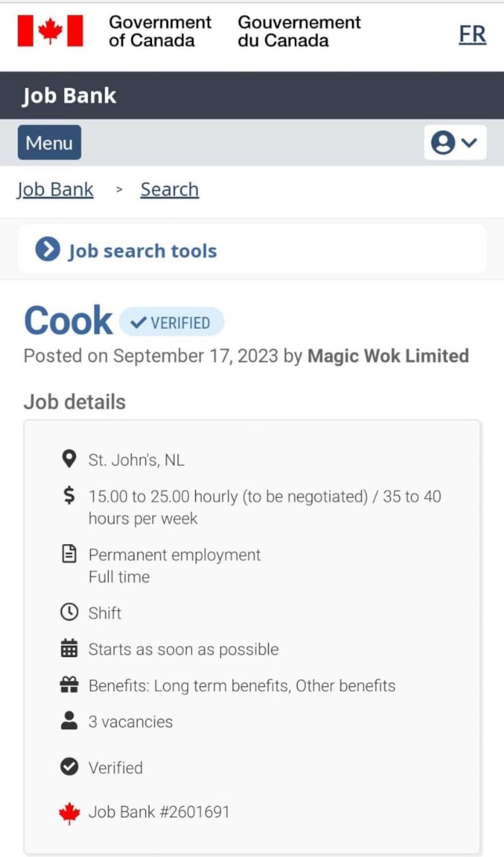
Task: Click the Job Bank header title
Action: [x=69, y=96]
